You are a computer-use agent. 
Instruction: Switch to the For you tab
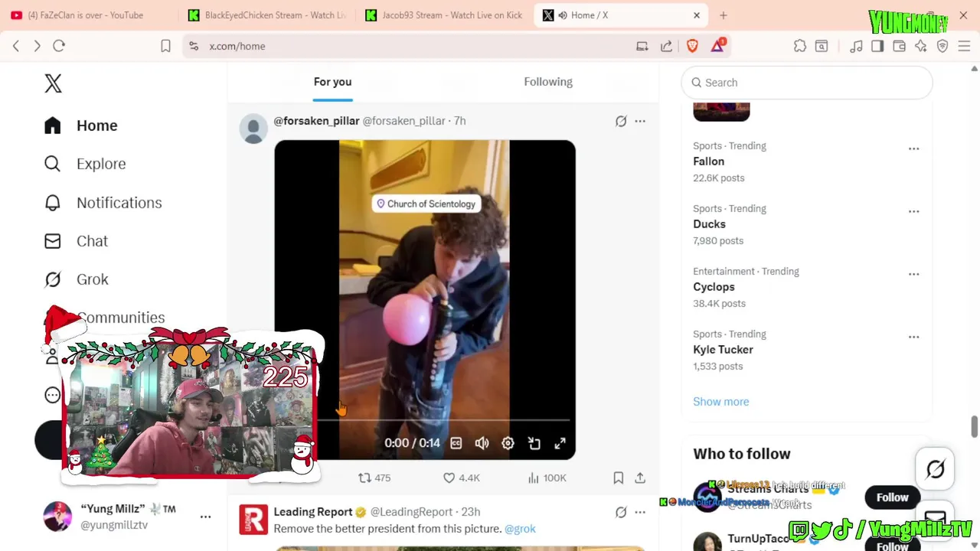332,82
